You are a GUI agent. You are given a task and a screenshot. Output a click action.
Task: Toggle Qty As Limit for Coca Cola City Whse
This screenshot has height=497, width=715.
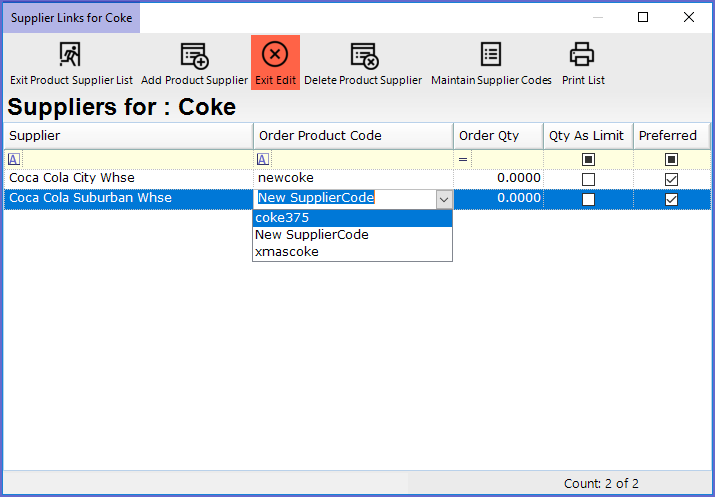[x=588, y=179]
